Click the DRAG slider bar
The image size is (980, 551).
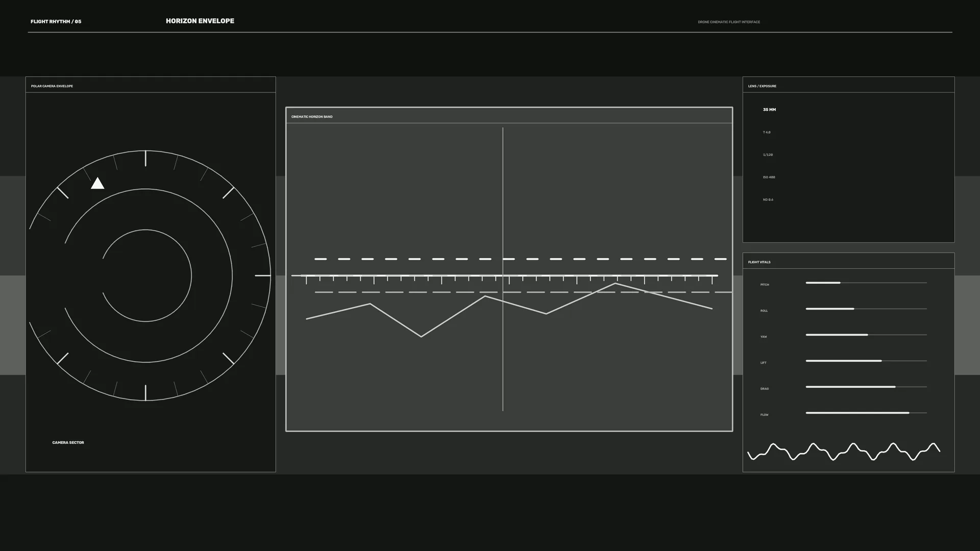pos(866,387)
